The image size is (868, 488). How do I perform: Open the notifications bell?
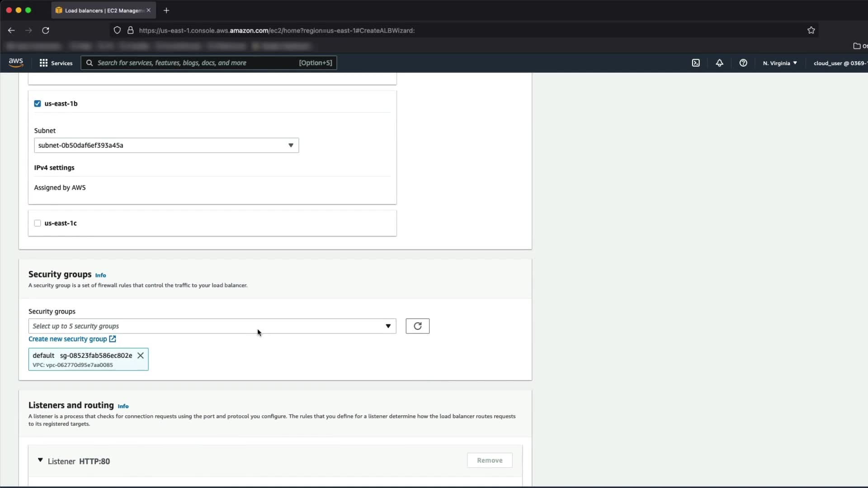coord(719,63)
